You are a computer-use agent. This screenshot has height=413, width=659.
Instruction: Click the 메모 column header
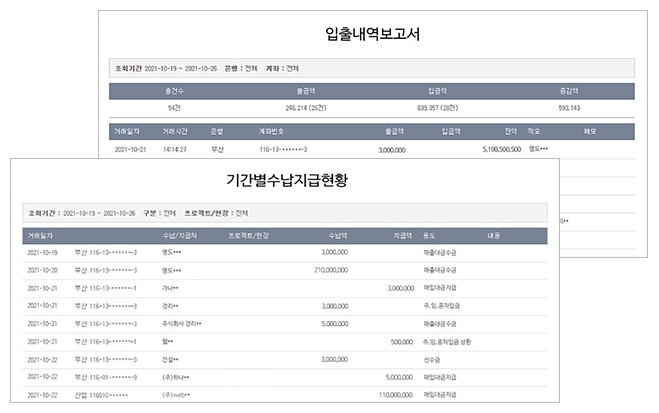point(589,131)
